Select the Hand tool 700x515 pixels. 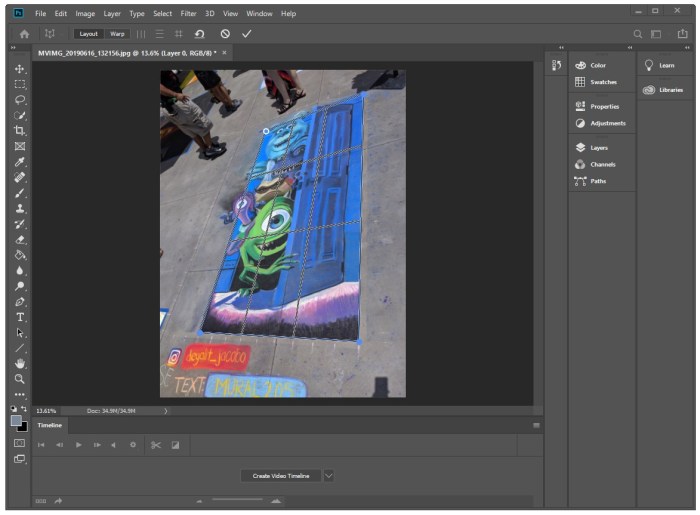click(x=20, y=364)
